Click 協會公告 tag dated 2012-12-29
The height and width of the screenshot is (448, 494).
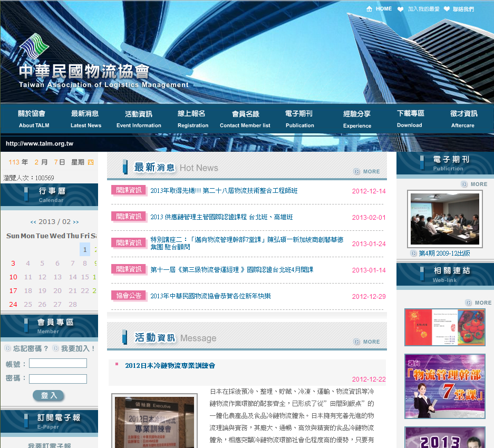(x=129, y=296)
